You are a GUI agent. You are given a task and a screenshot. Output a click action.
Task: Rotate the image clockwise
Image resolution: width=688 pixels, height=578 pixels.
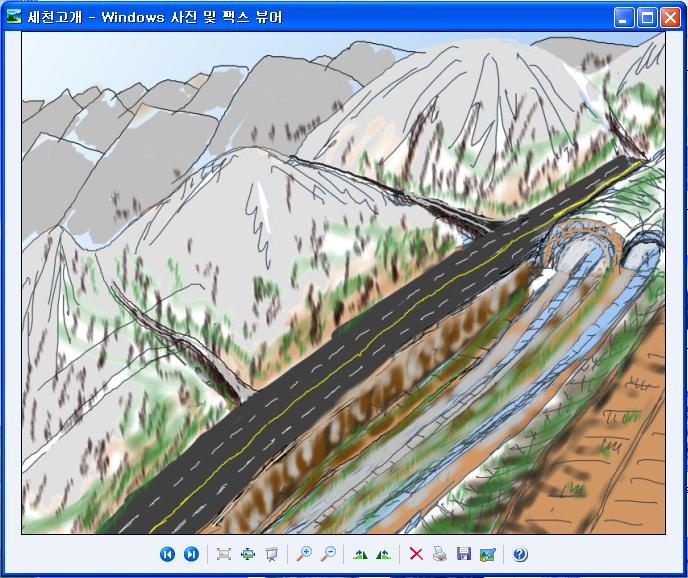tap(360, 554)
